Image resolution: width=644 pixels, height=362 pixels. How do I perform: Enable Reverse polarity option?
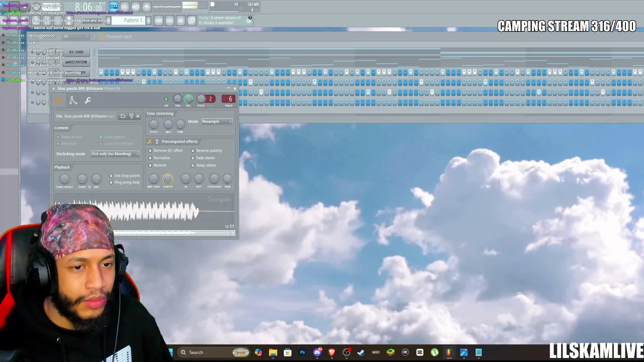[x=206, y=151]
